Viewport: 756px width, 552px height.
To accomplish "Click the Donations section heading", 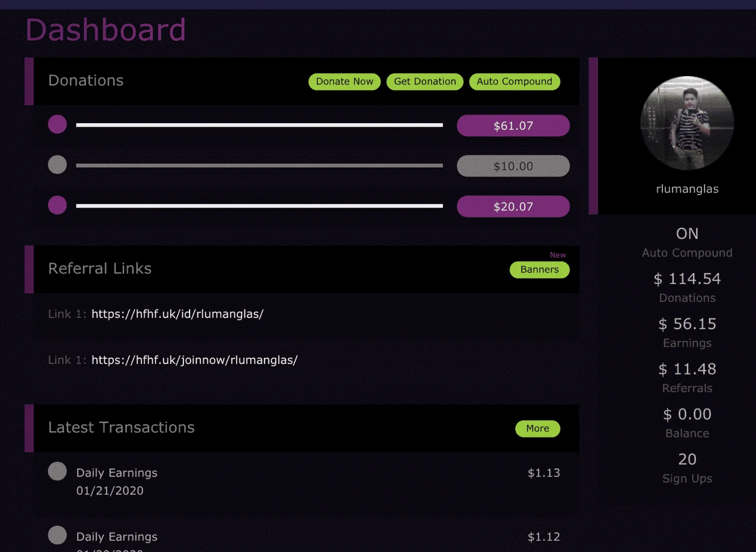I will (86, 81).
